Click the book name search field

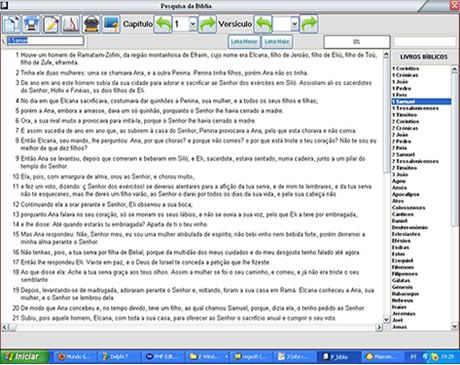point(45,41)
